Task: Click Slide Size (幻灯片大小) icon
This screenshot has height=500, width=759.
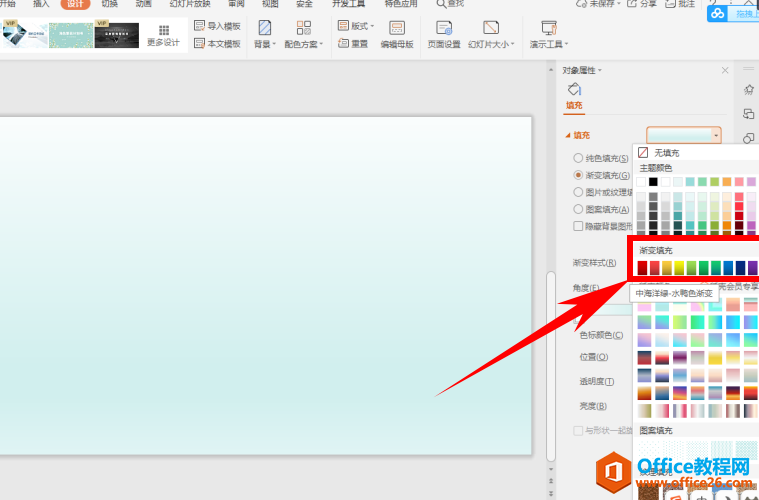Action: tap(491, 28)
